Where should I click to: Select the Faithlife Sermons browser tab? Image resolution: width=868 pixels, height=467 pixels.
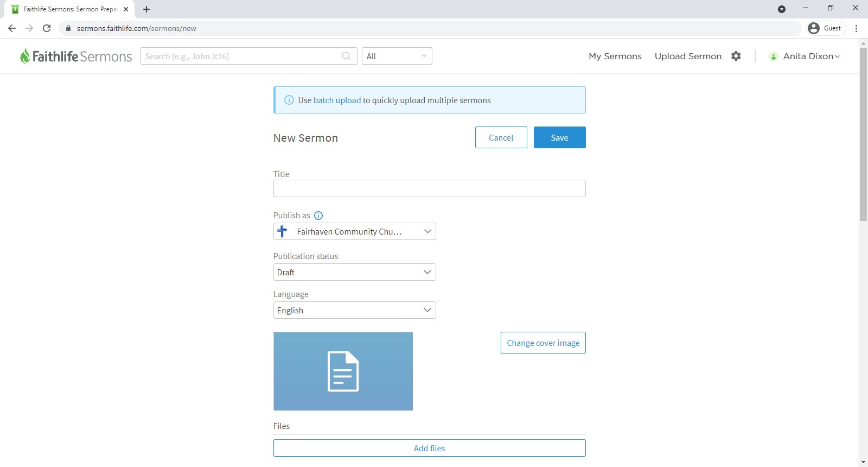(71, 9)
